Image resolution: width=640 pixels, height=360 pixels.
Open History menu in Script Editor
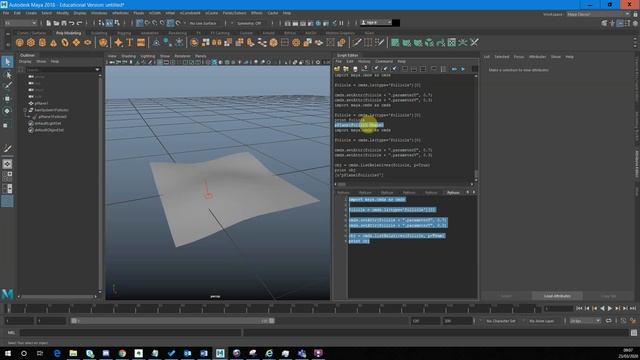point(364,61)
